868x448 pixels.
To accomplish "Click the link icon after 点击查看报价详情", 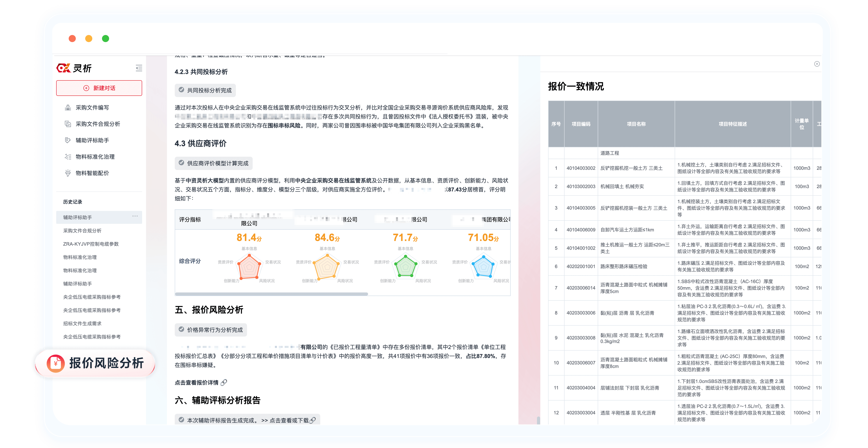I will click(x=224, y=382).
